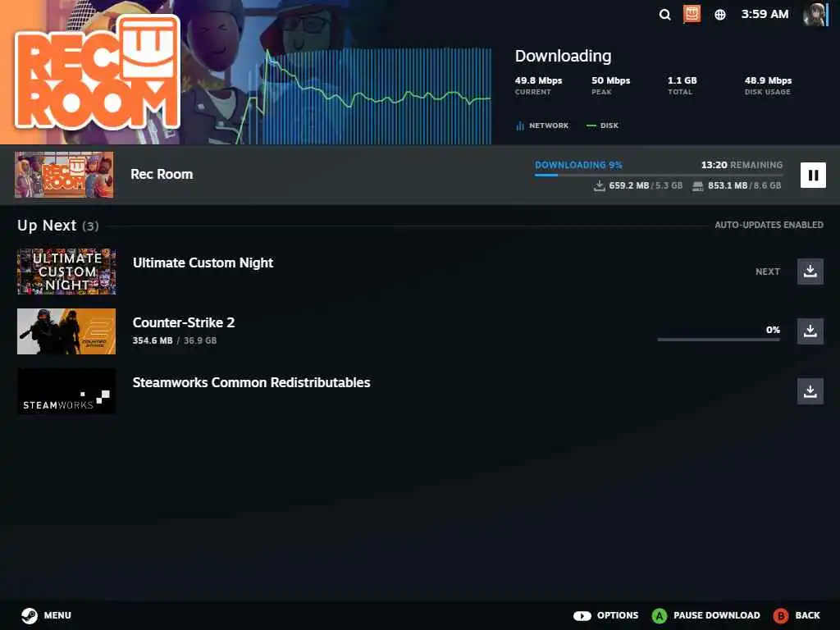
Task: Click the 853.1 MB / 8.6 GB text
Action: (x=745, y=186)
